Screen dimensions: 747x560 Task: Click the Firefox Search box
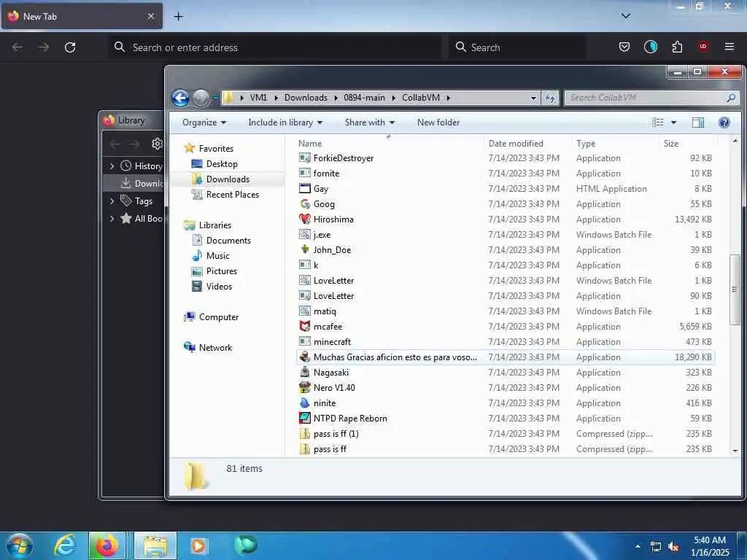[517, 47]
